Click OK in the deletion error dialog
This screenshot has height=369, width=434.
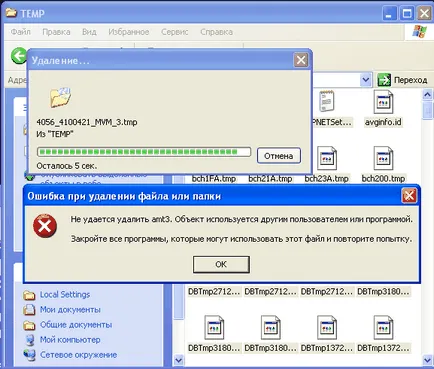click(221, 265)
